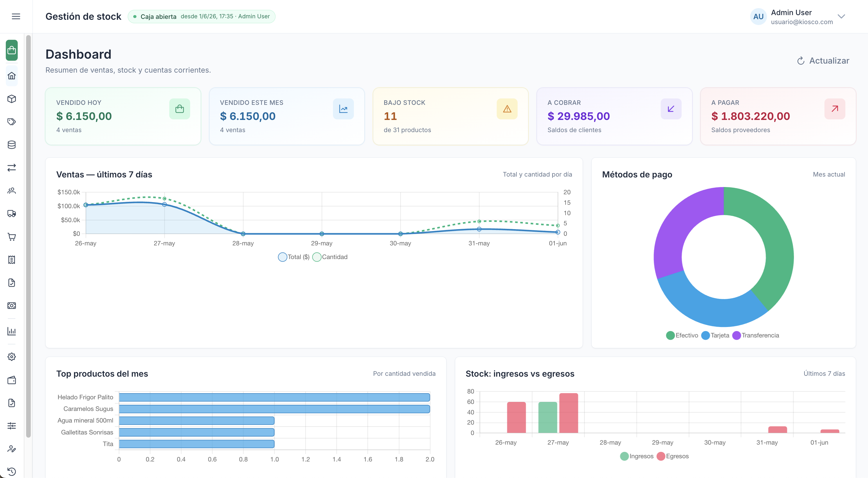Toggle the Total ($) legend in sales chart
Image resolution: width=868 pixels, height=478 pixels.
pyautogui.click(x=294, y=257)
